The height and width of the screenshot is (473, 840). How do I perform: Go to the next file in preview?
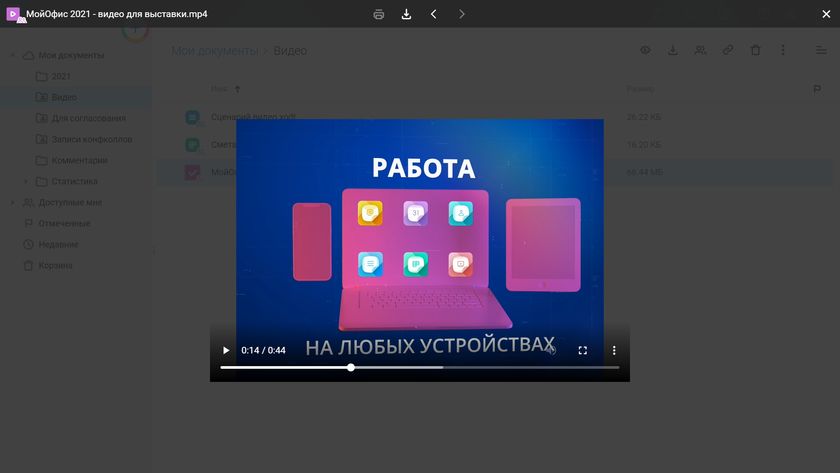point(461,14)
